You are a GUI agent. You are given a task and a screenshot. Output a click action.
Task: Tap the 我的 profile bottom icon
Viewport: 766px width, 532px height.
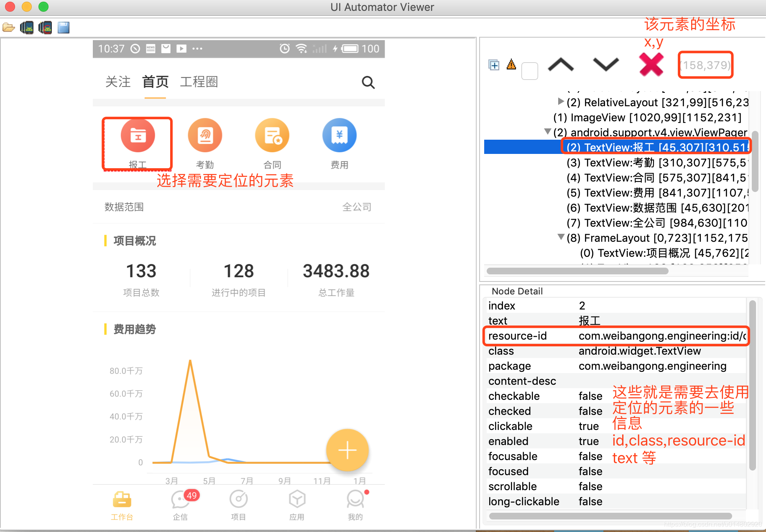click(356, 499)
